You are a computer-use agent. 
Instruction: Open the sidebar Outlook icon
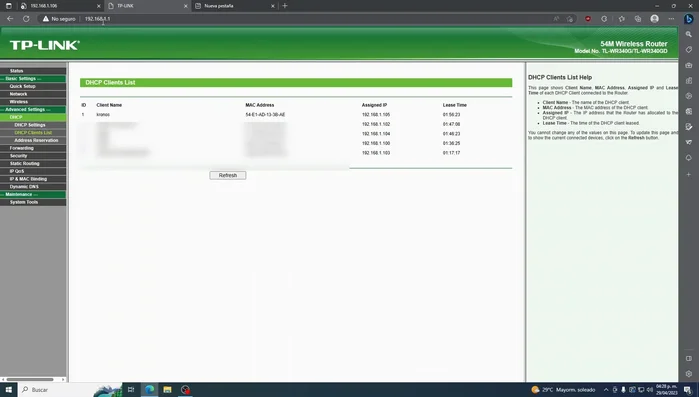pos(689,111)
